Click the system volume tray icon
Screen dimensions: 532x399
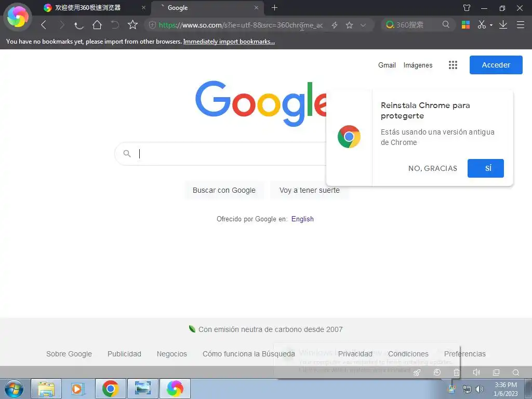tap(480, 389)
